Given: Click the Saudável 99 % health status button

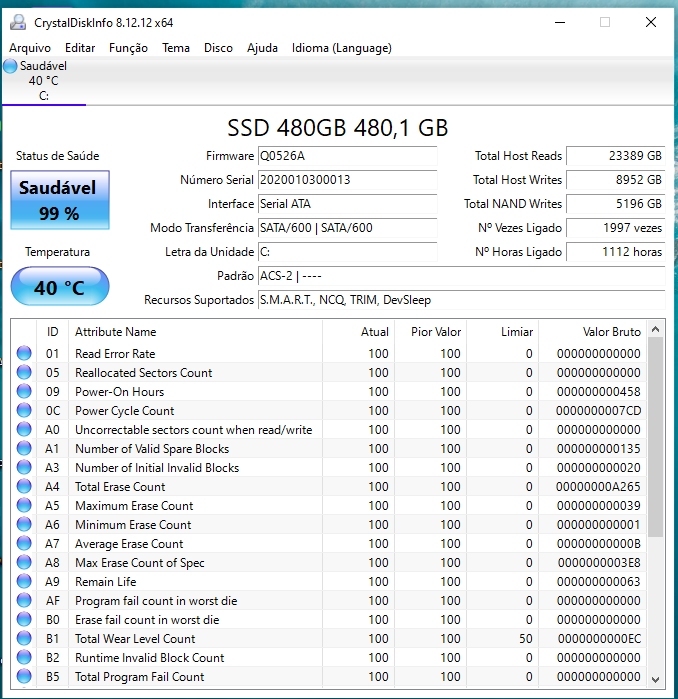Looking at the screenshot, I should click(60, 200).
